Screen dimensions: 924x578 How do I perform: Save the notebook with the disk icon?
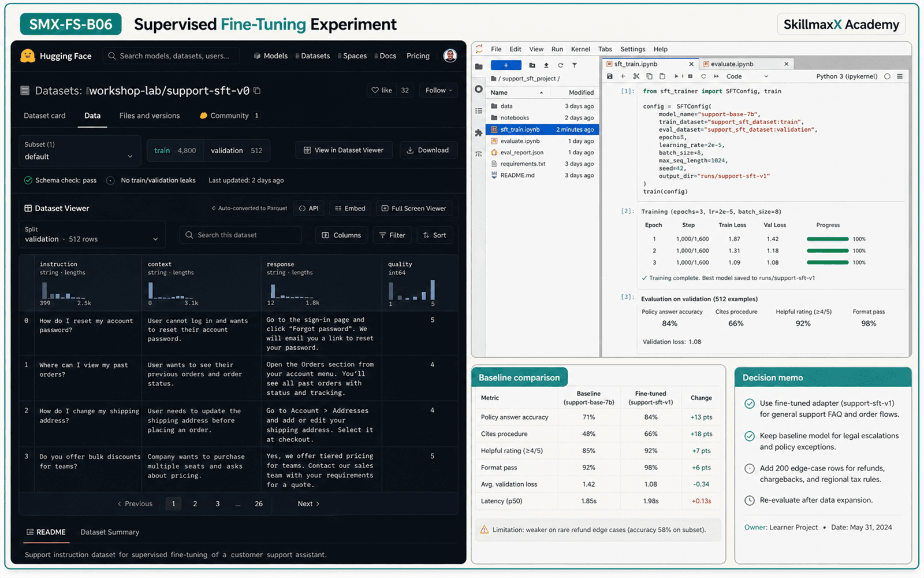point(609,76)
